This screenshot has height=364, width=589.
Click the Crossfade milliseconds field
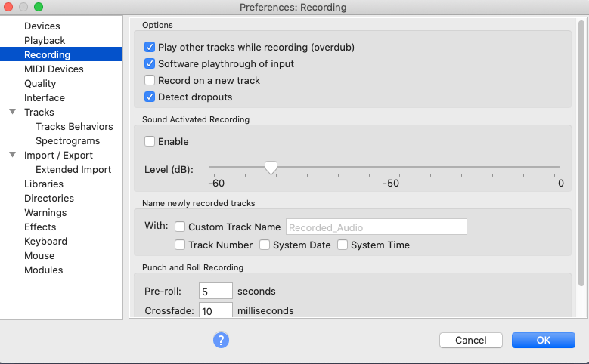pyautogui.click(x=215, y=310)
